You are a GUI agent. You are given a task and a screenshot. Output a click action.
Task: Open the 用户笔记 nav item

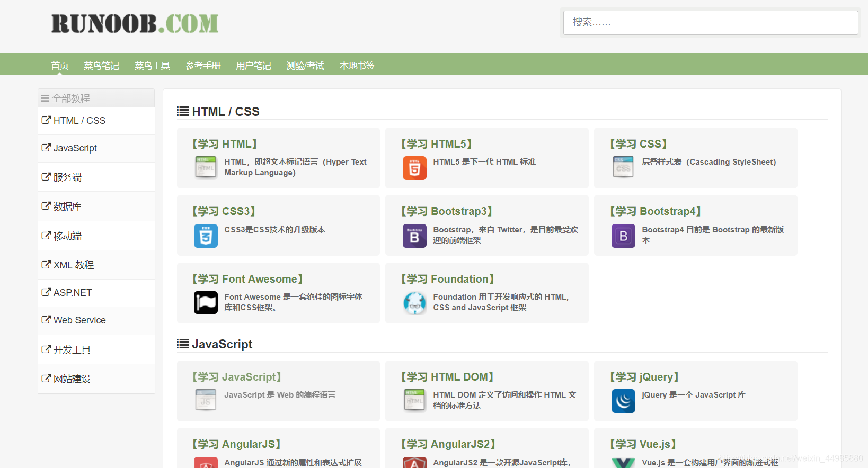pyautogui.click(x=253, y=66)
